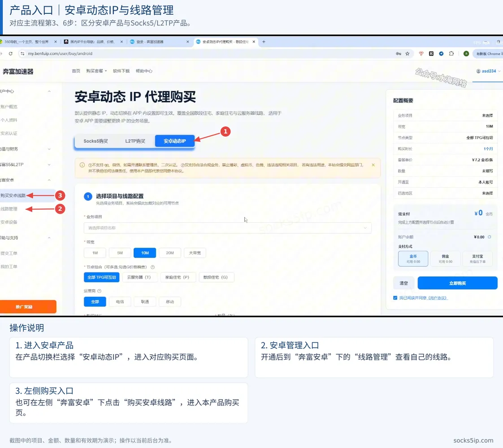
Task: Open site info icon in address bar
Action: [x=22, y=53]
